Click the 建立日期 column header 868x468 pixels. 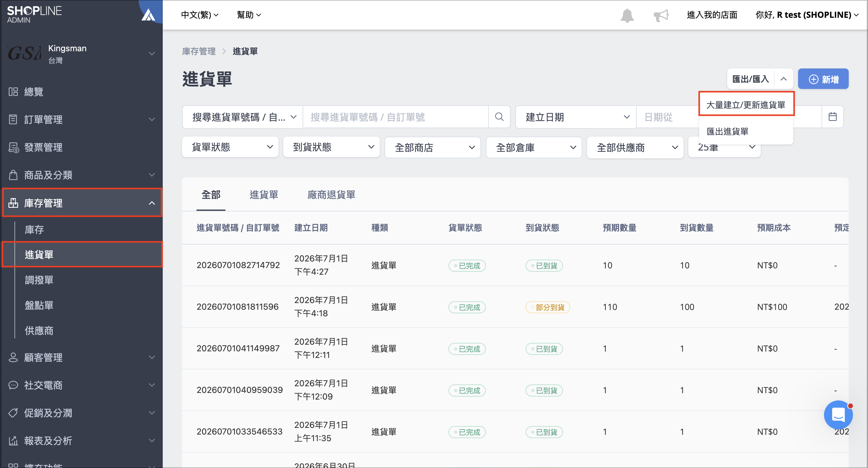point(311,228)
